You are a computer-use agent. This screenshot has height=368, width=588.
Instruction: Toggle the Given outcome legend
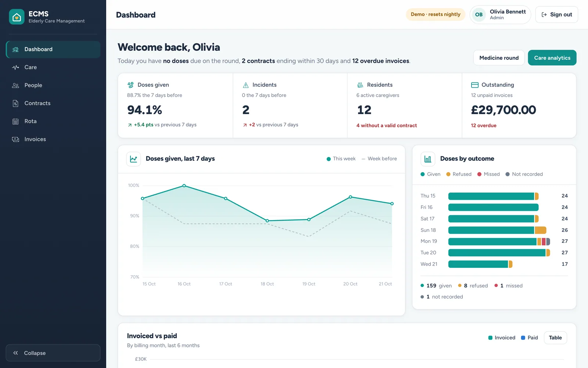point(430,174)
